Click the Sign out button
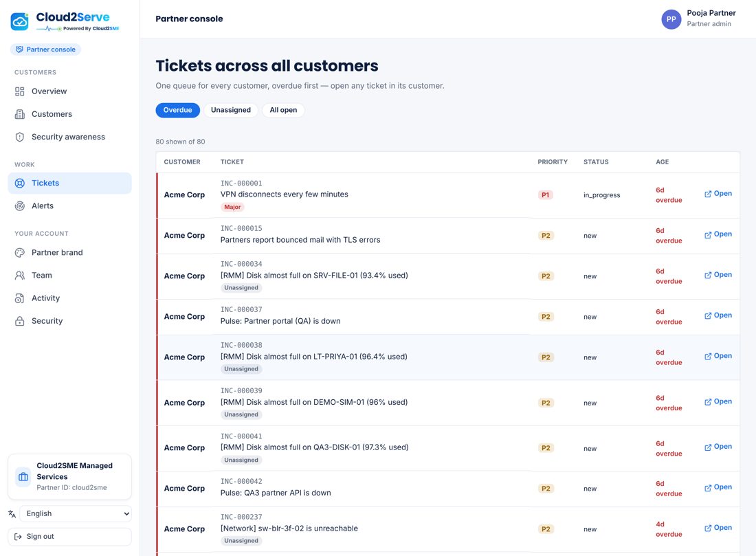 coord(70,537)
